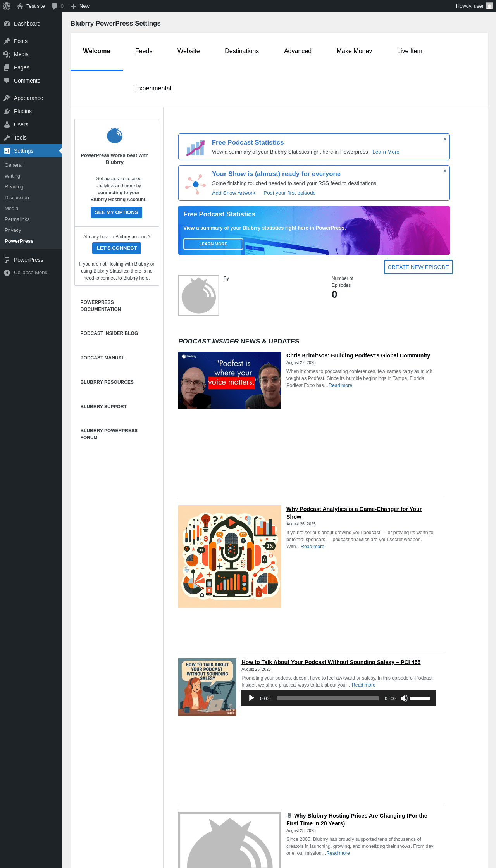Click LET'S CONNECT button
The height and width of the screenshot is (868, 496).
[117, 248]
